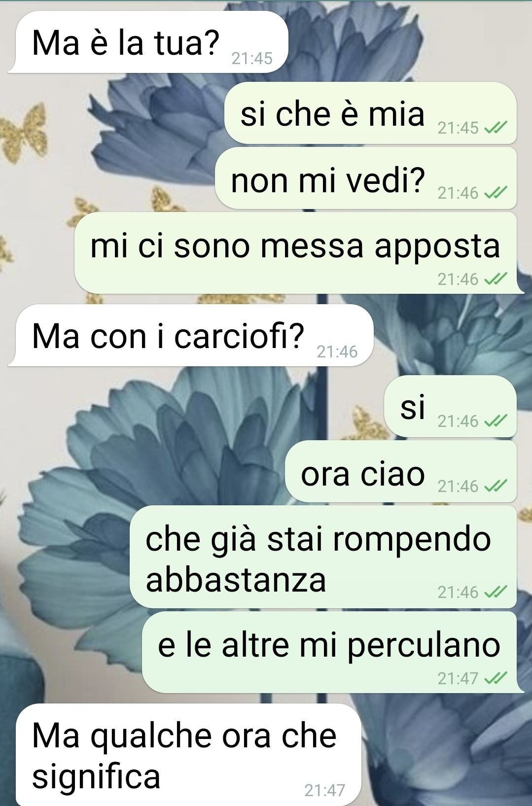The image size is (532, 806).
Task: Click read ticks on 'che già stai rompendo abbastanza'
Action: (495, 592)
